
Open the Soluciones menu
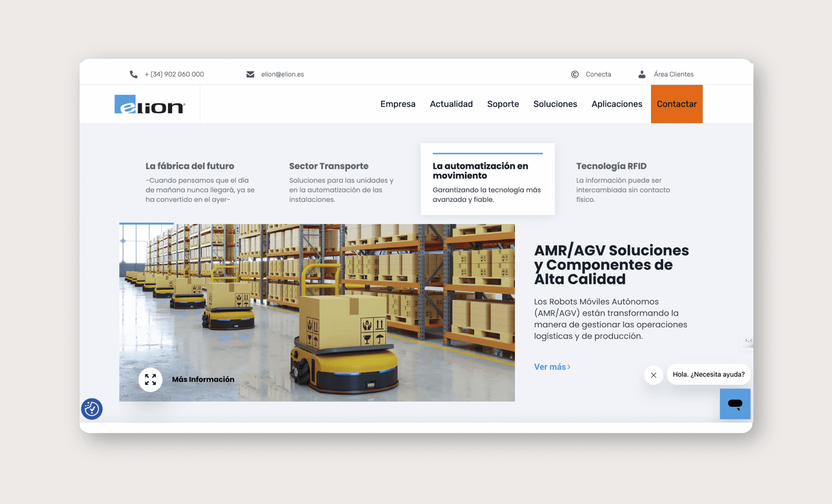(555, 104)
